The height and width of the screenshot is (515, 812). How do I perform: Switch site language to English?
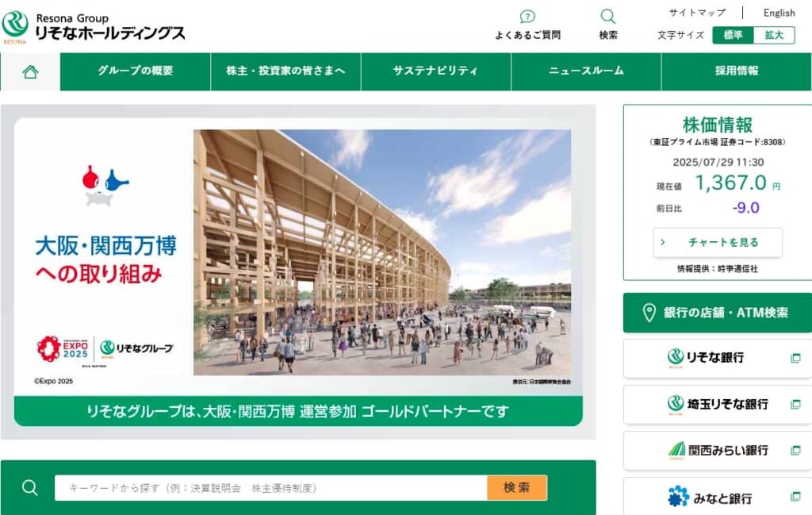pyautogui.click(x=779, y=13)
